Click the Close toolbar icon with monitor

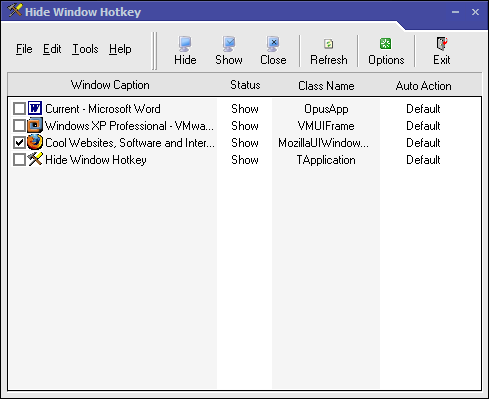tap(273, 44)
